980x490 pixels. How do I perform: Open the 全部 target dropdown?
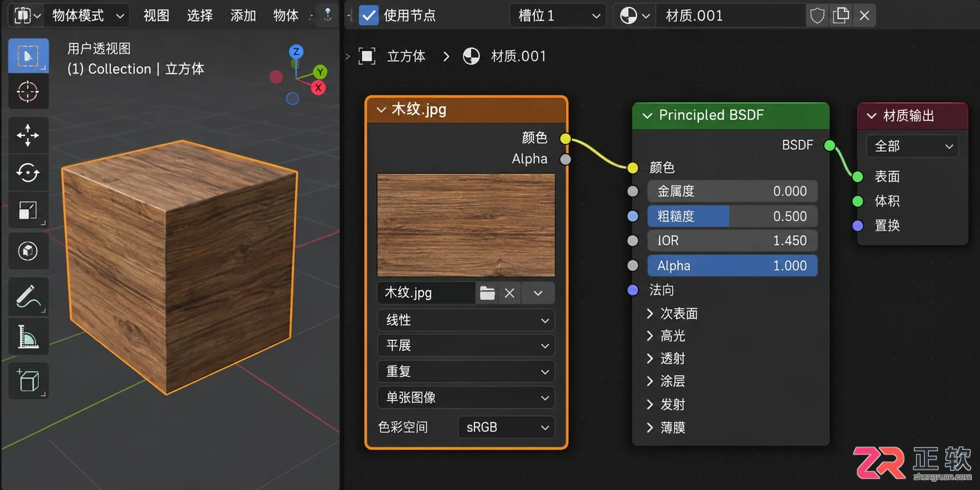[912, 146]
